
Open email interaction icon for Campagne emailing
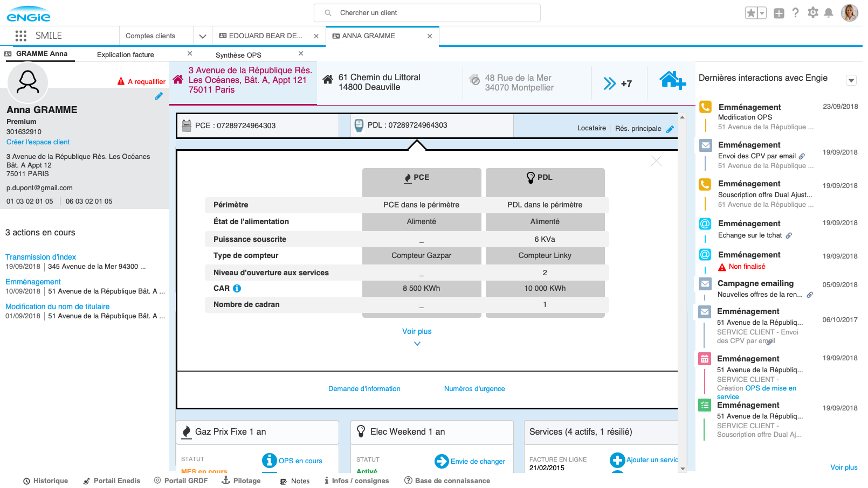tap(705, 283)
